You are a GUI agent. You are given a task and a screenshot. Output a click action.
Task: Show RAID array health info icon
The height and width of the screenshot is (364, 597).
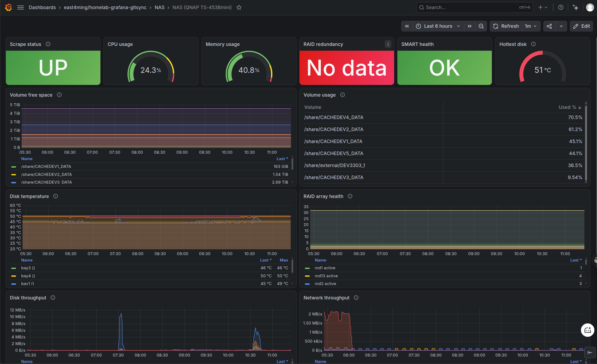click(x=350, y=196)
